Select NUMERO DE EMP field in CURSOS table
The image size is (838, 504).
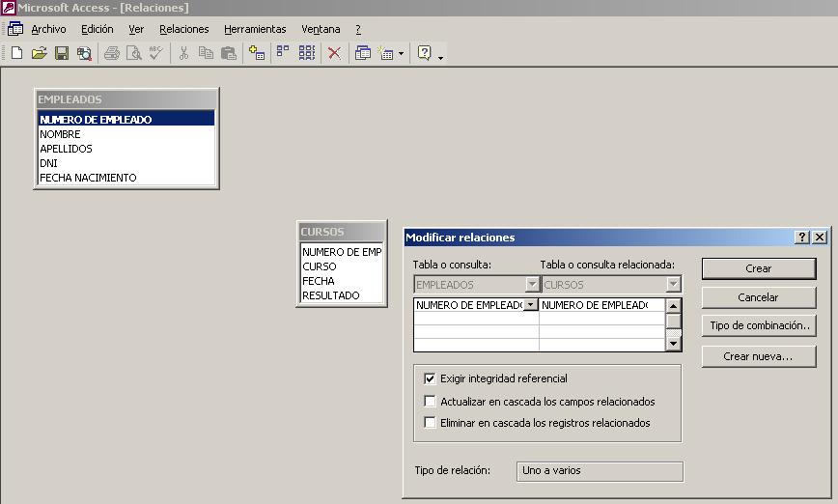[x=342, y=252]
